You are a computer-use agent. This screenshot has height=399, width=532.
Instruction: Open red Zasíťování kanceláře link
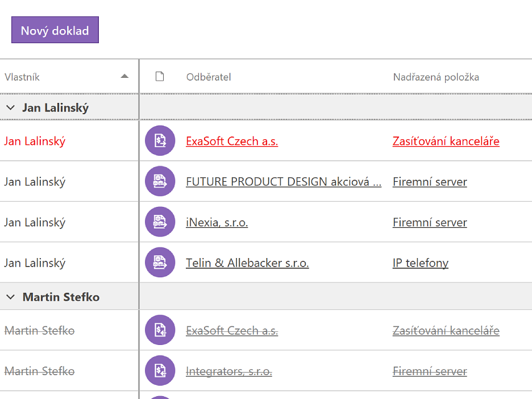(x=446, y=141)
